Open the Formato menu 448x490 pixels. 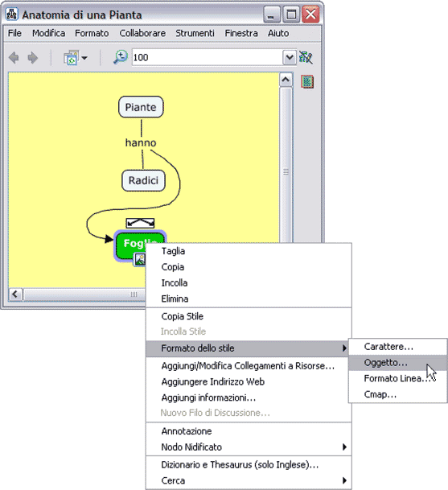click(x=92, y=33)
